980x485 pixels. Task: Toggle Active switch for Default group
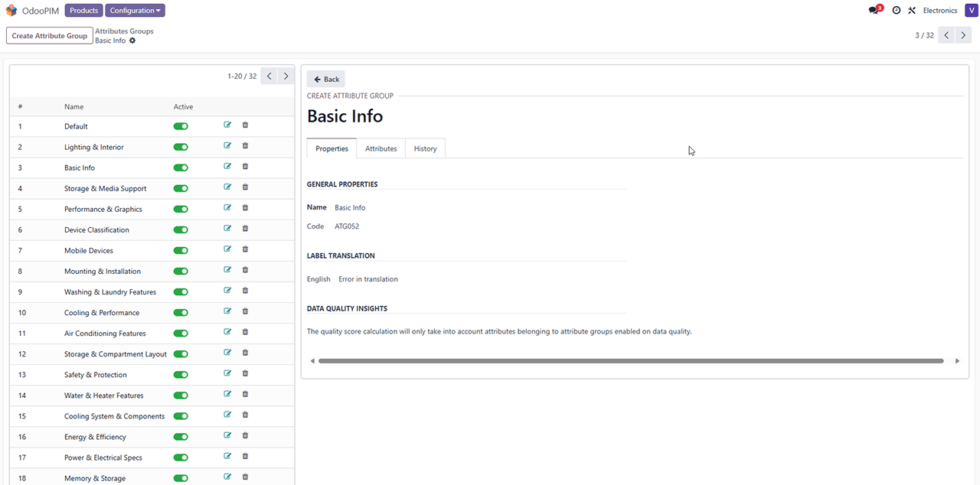point(181,126)
